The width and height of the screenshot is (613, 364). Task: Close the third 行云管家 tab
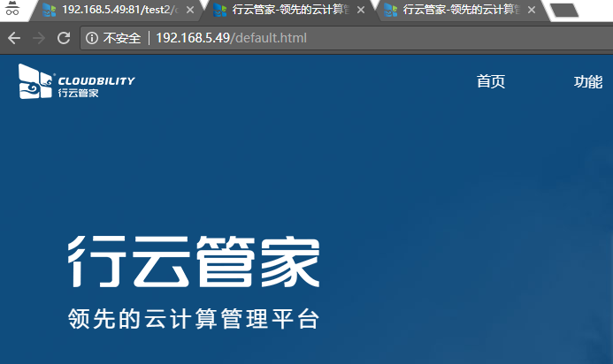pyautogui.click(x=532, y=10)
